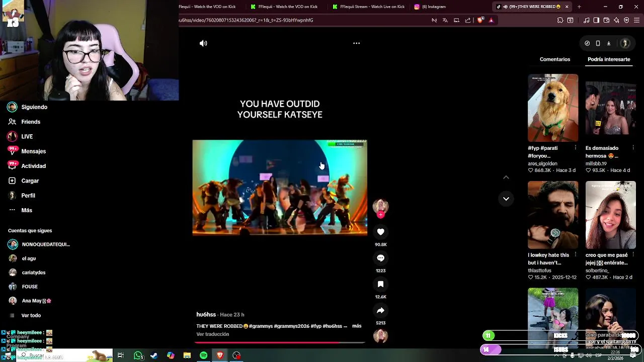
Task: Open a new browser tab with plus
Action: [x=579, y=7]
